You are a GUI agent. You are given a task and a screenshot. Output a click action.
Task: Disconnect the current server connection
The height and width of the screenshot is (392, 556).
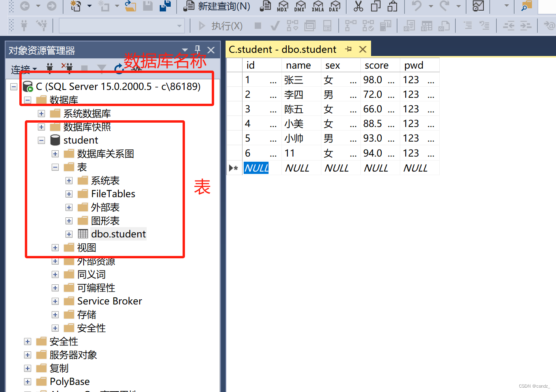click(x=68, y=68)
